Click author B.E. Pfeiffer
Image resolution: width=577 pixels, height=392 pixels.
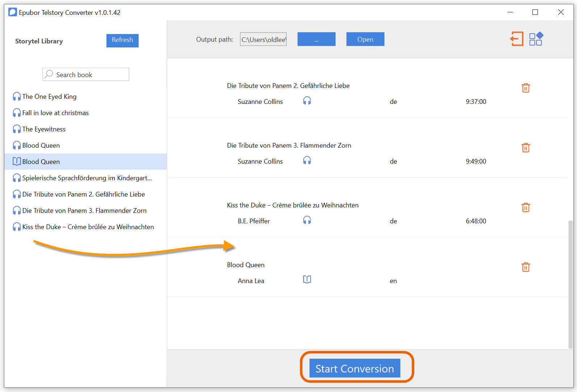[254, 221]
